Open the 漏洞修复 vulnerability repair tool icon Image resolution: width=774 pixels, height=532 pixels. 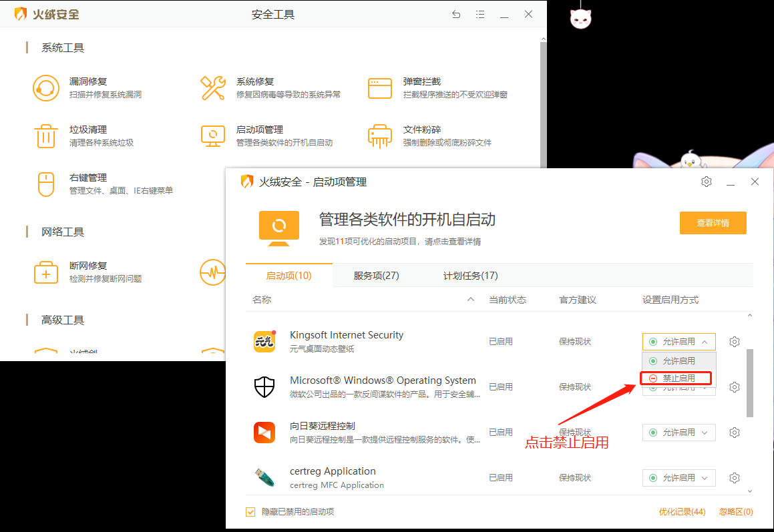tap(46, 88)
